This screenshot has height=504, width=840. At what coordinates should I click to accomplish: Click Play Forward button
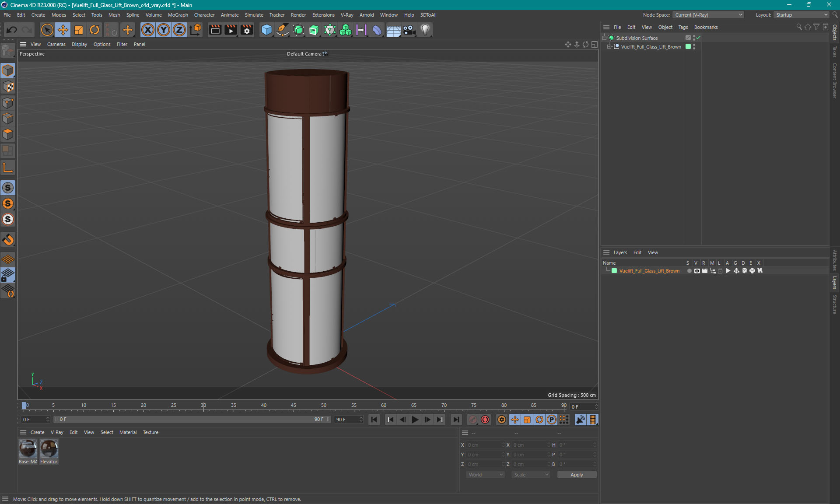415,420
